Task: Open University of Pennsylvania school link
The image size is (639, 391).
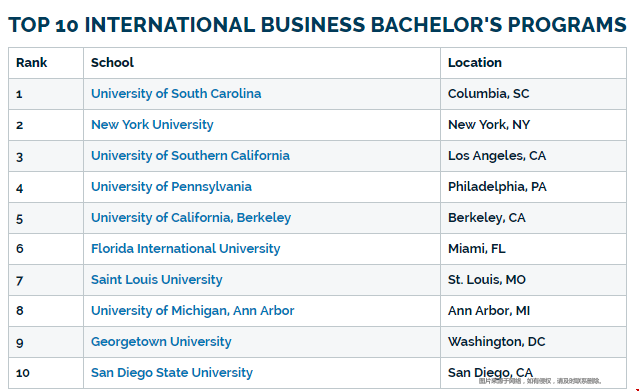Action: click(171, 187)
